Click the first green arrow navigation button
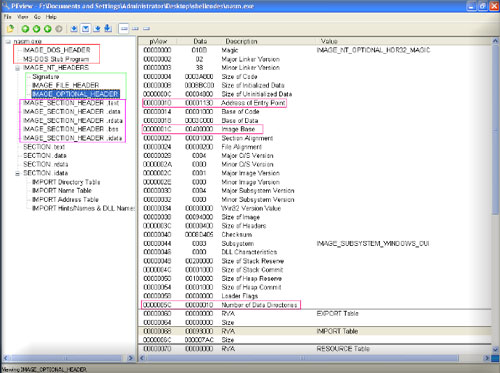The width and height of the screenshot is (500, 373). tap(25, 29)
